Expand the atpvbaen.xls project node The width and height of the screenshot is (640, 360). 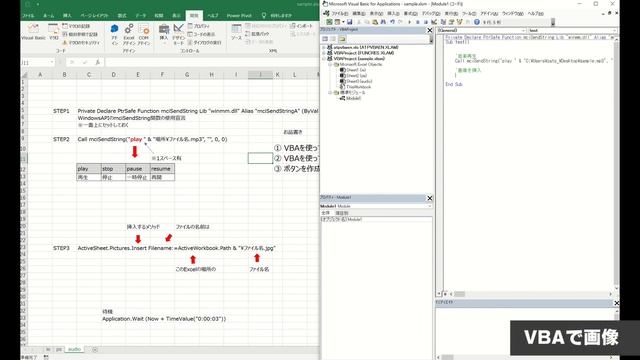click(324, 47)
